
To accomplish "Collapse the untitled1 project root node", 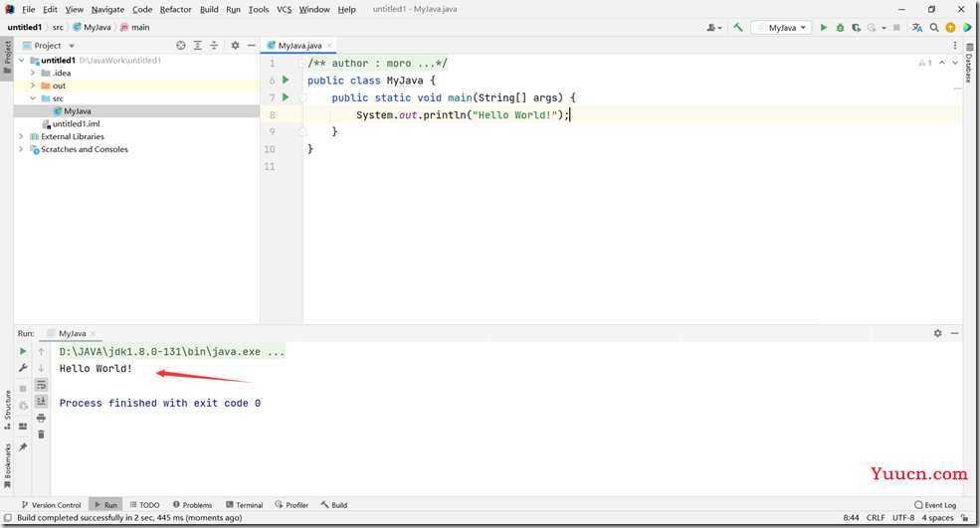I will click(22, 61).
